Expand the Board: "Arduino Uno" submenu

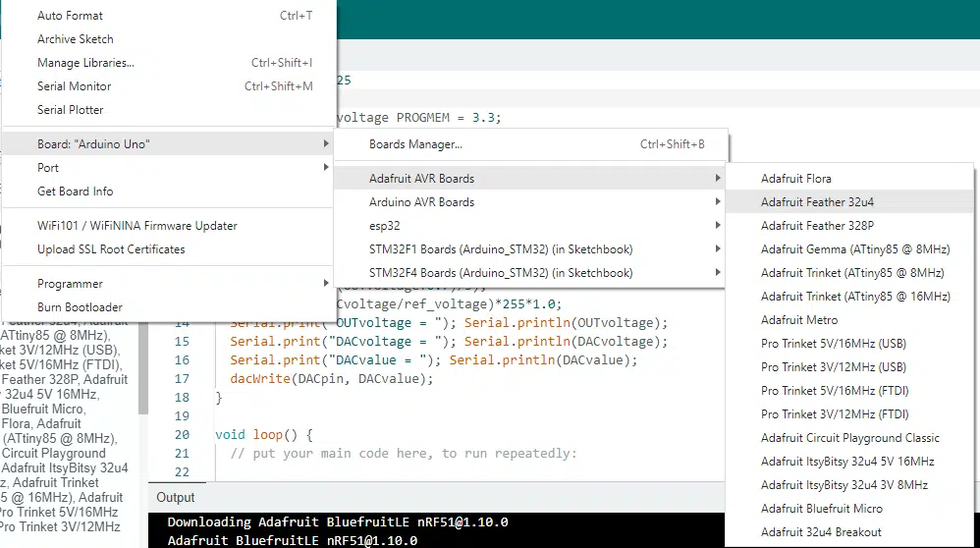(x=168, y=144)
